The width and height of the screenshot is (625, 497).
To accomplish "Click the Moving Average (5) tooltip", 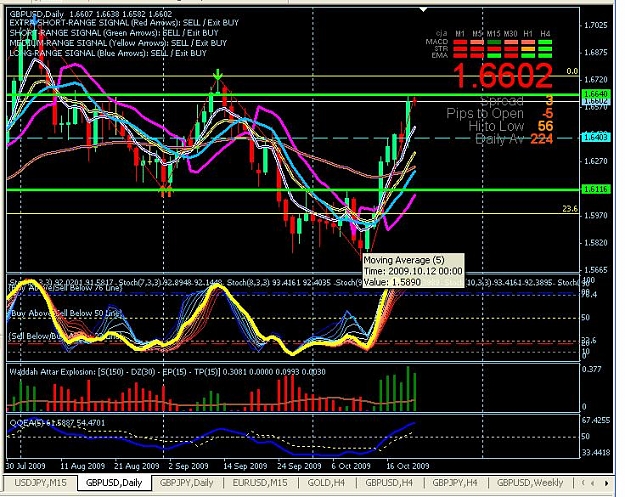I will coord(413,271).
